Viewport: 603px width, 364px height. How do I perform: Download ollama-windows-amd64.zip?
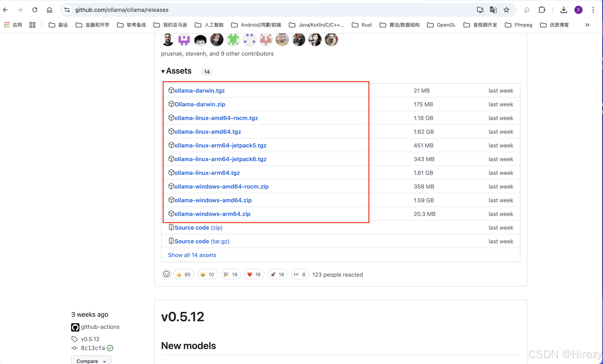coord(213,200)
